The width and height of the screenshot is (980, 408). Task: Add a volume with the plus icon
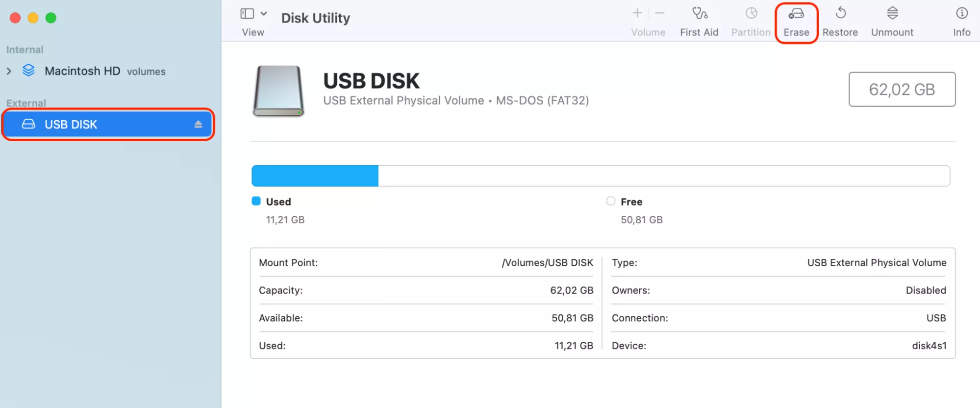point(637,13)
